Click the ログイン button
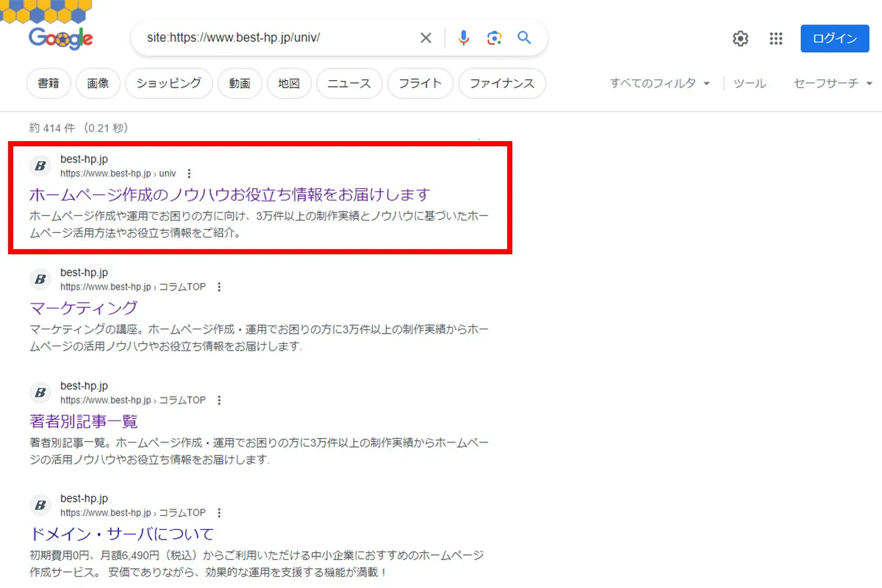The width and height of the screenshot is (882, 588). 834,37
